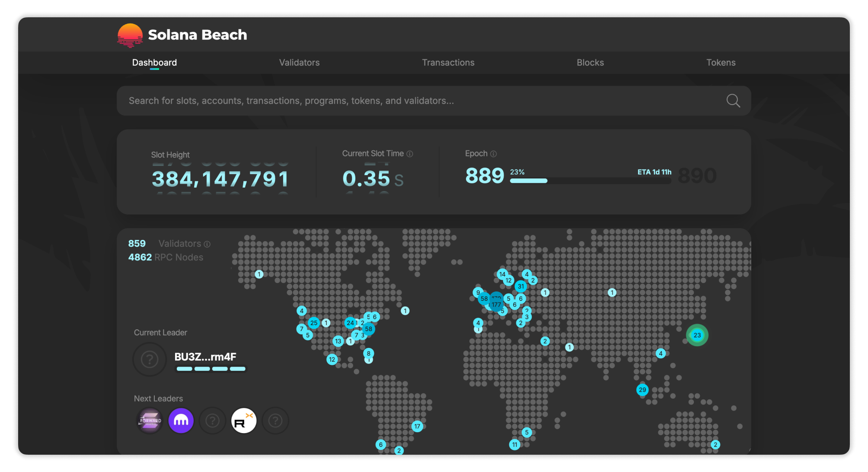Switch to the Validators tab
This screenshot has width=868, height=472.
pos(299,63)
